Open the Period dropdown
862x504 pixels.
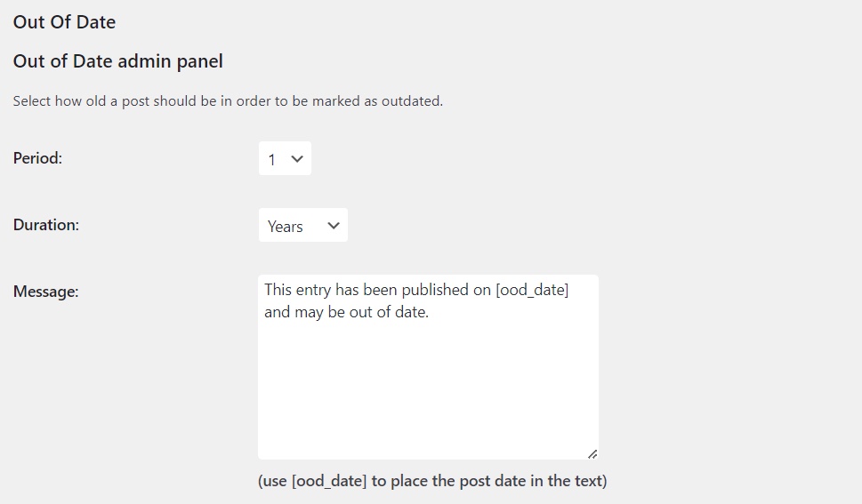(285, 159)
